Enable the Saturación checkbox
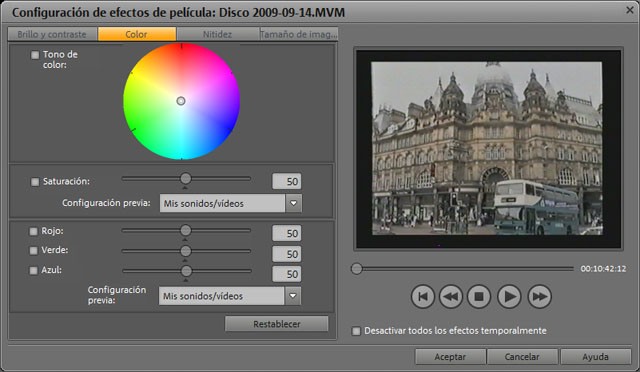Viewport: 640px width, 372px height. point(35,182)
